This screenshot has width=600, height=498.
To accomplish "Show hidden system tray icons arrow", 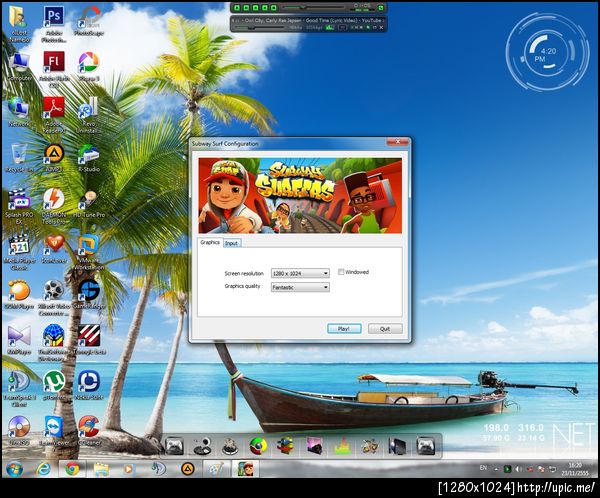I will 496,469.
